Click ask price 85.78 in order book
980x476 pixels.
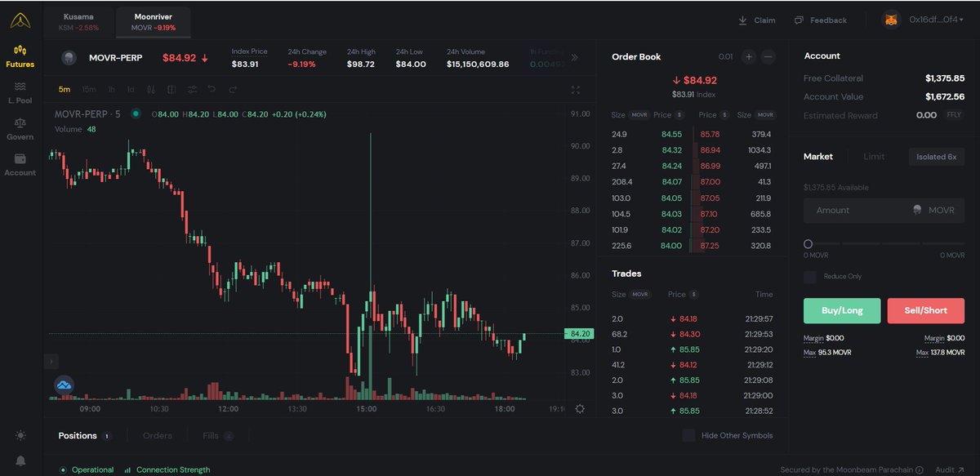point(710,134)
